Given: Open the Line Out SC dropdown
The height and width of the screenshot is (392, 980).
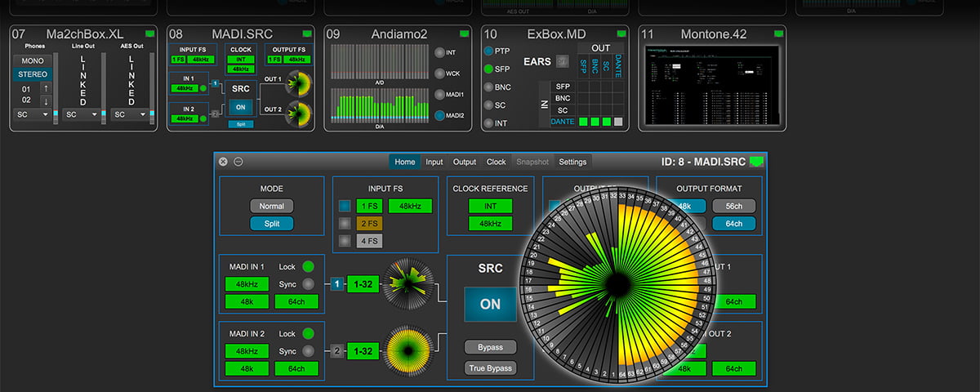Looking at the screenshot, I should click(79, 115).
